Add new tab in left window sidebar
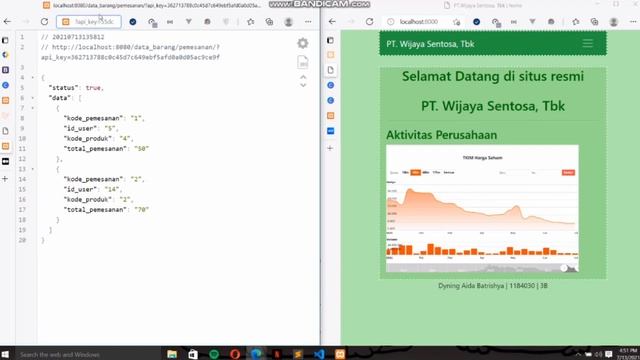The height and width of the screenshot is (360, 640). [5, 178]
